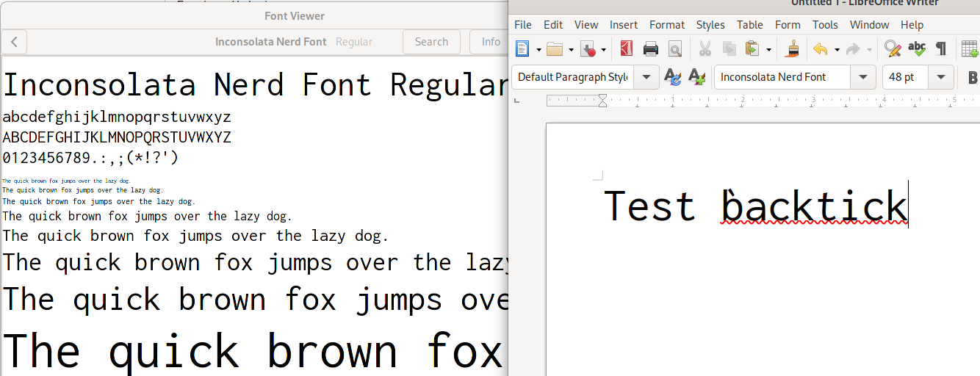Expand the Paste options dropdown arrow
The height and width of the screenshot is (376, 980).
[768, 50]
